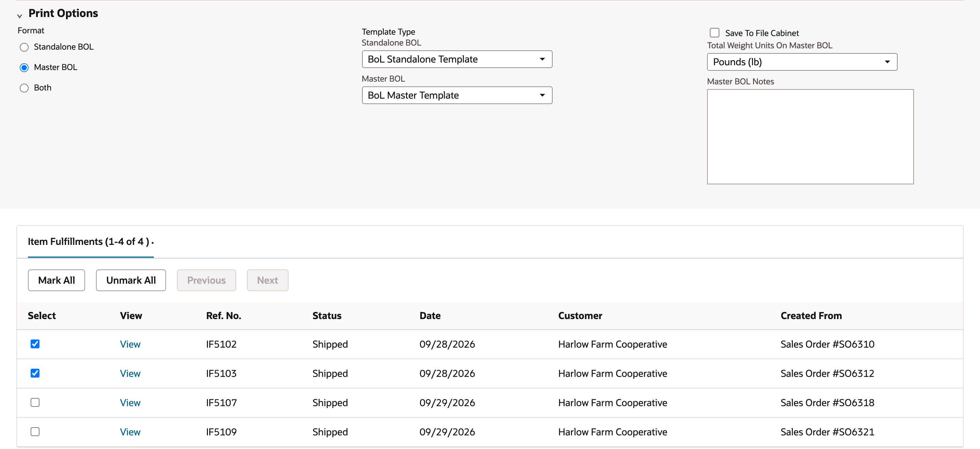The height and width of the screenshot is (449, 980).
Task: Click the Next page button
Action: 267,281
